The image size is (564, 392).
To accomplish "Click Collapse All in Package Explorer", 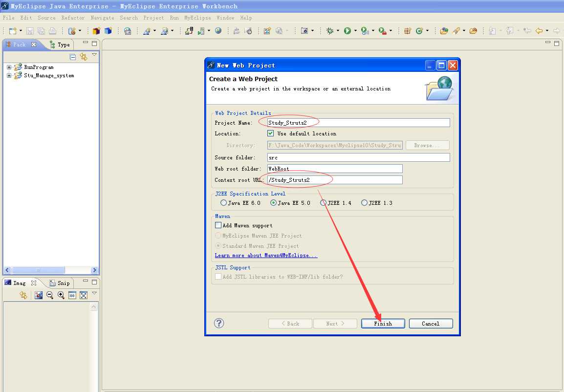I will (x=73, y=57).
